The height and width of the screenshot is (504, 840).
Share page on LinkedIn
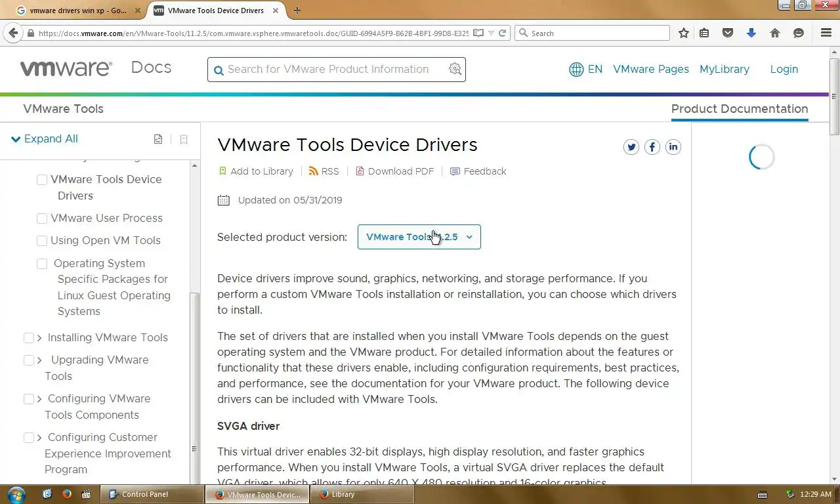[x=673, y=147]
